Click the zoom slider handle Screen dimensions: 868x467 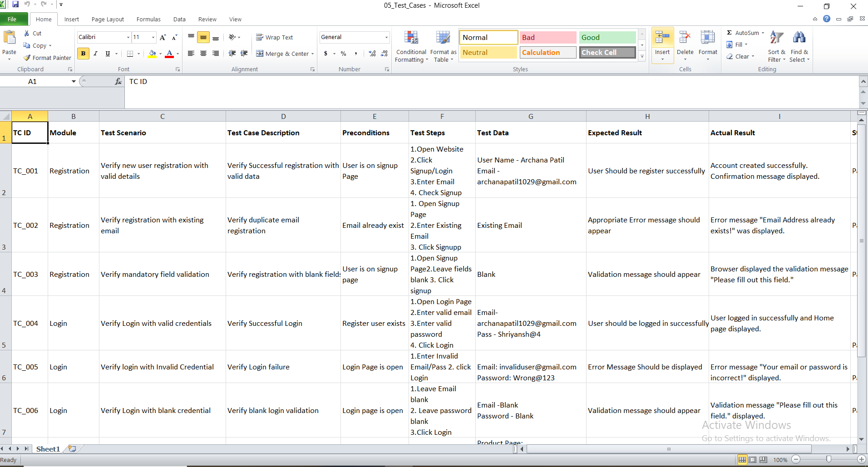(829, 460)
